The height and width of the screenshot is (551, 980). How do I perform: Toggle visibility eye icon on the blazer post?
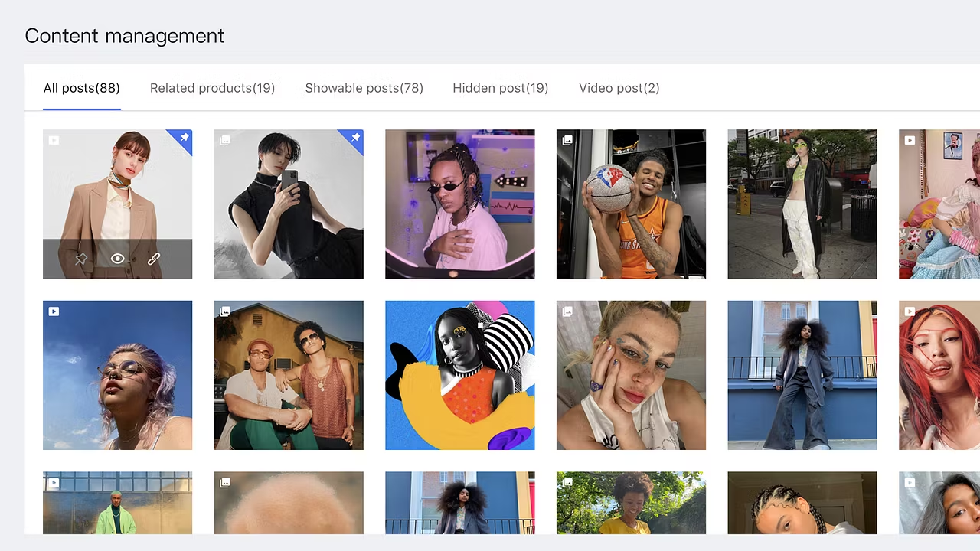pos(117,259)
